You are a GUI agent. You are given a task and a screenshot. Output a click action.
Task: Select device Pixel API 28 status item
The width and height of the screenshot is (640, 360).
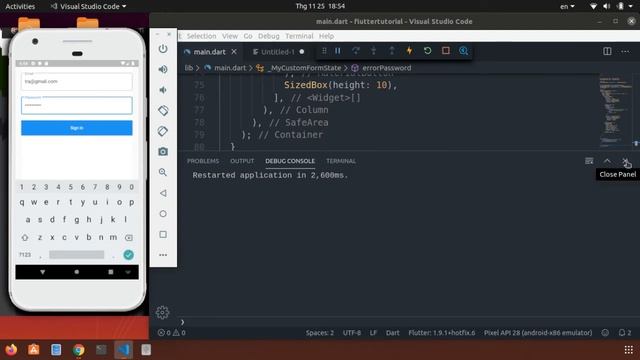pos(538,333)
